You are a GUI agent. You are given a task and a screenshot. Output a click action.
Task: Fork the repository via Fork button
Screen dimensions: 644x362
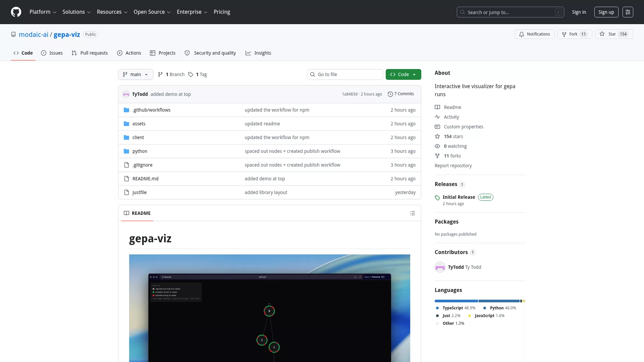tap(575, 34)
